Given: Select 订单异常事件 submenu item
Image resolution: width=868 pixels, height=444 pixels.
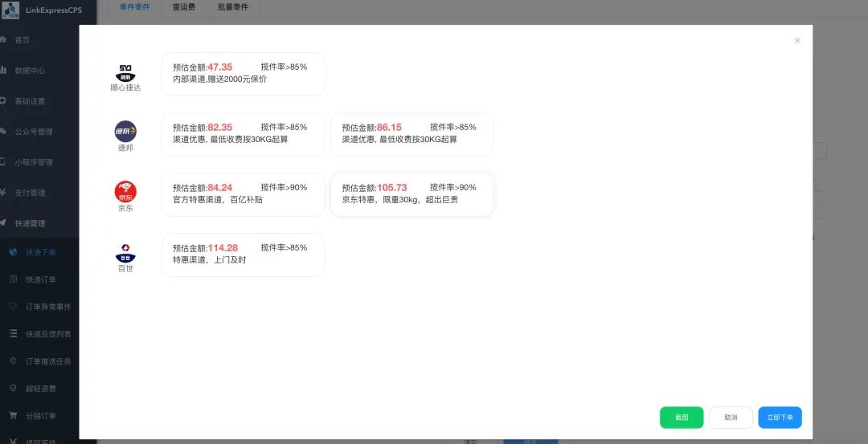Looking at the screenshot, I should point(48,307).
